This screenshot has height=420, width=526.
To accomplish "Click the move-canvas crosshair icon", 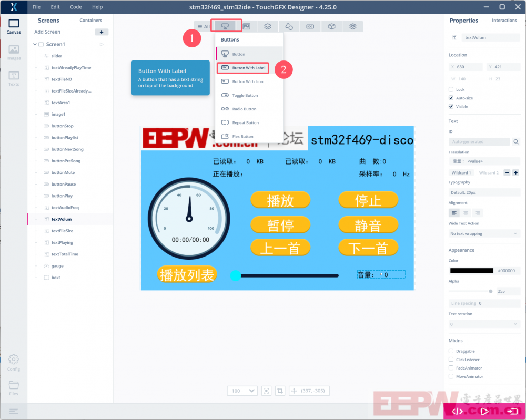I will 294,391.
